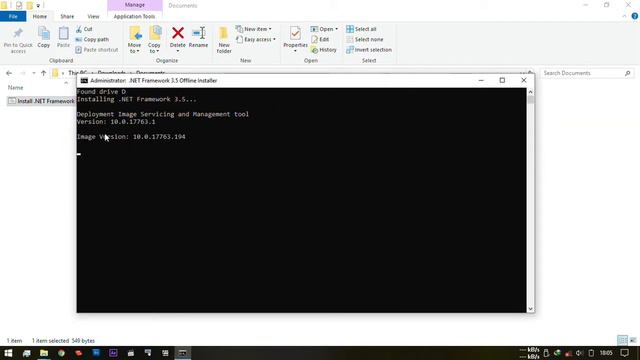Click the console vertical scrollbar thumb
This screenshot has height=360, width=640.
[530, 100]
